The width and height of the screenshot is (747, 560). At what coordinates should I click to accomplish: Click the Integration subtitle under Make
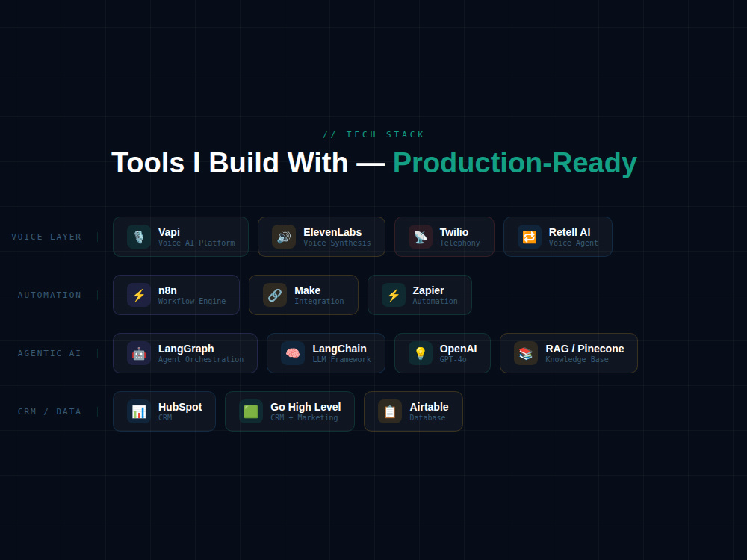click(x=319, y=301)
